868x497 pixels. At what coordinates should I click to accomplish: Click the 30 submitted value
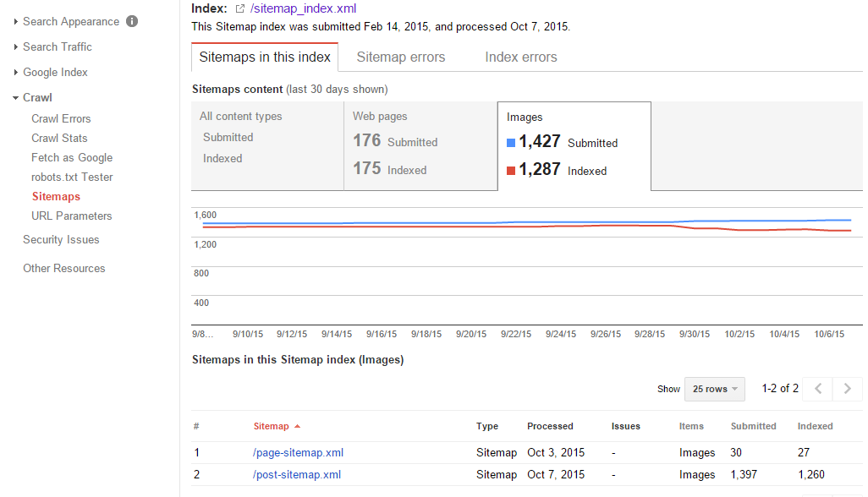[736, 453]
